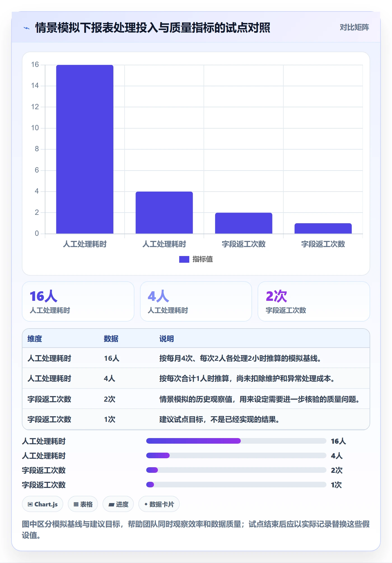Select the table cell showing 4人
This screenshot has width=392, height=563.
pos(109,378)
